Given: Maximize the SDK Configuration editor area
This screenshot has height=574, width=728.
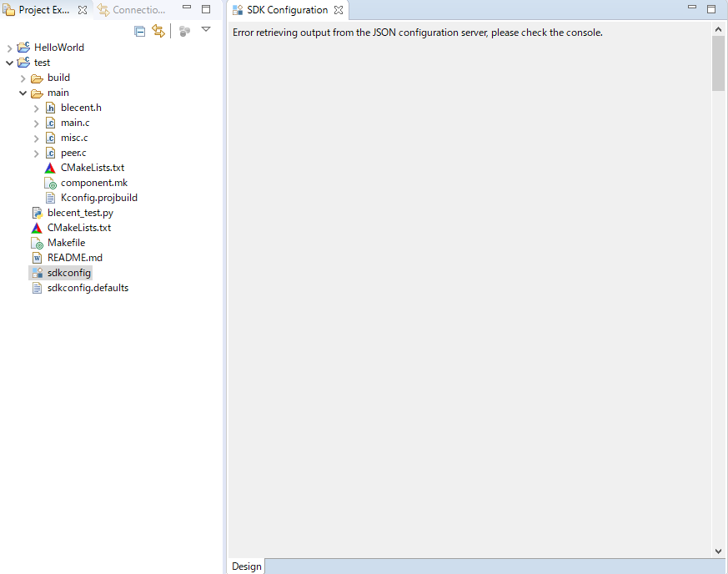Looking at the screenshot, I should 711,9.
